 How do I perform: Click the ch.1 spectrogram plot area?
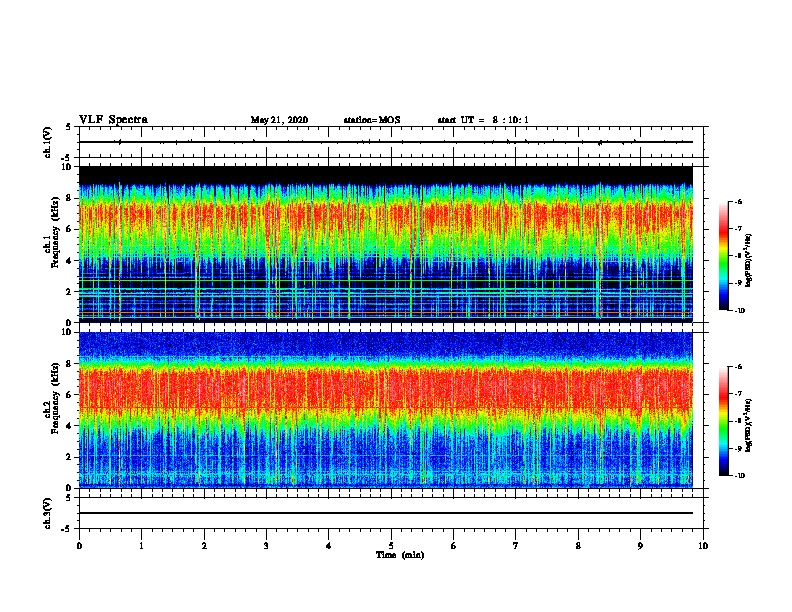[x=386, y=244]
